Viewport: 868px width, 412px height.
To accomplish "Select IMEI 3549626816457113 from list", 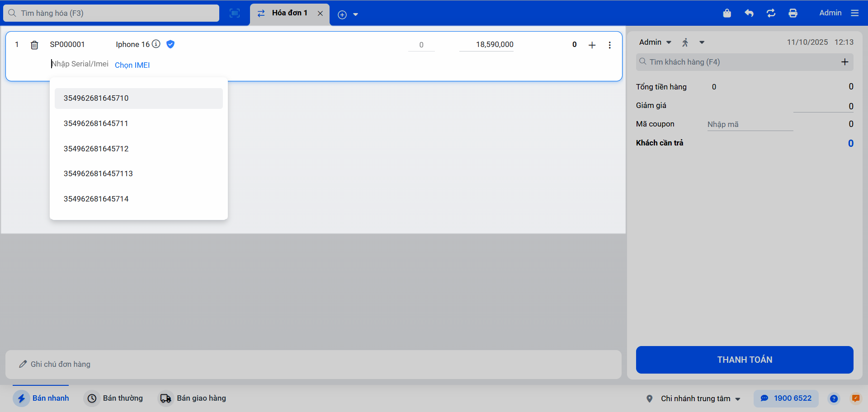I will coord(139,173).
